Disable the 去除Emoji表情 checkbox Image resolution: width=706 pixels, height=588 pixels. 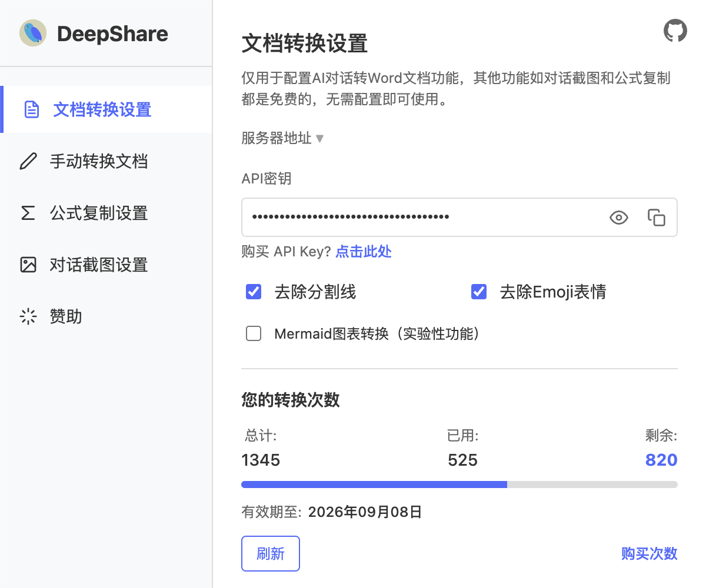(479, 292)
